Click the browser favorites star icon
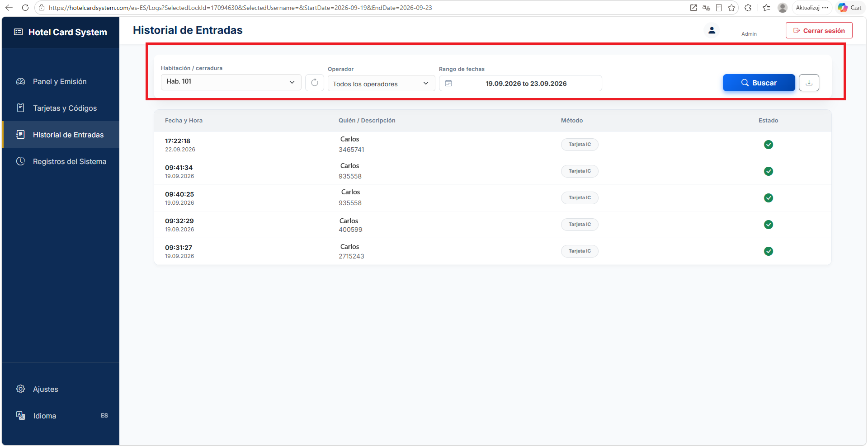The width and height of the screenshot is (868, 446). click(x=731, y=8)
